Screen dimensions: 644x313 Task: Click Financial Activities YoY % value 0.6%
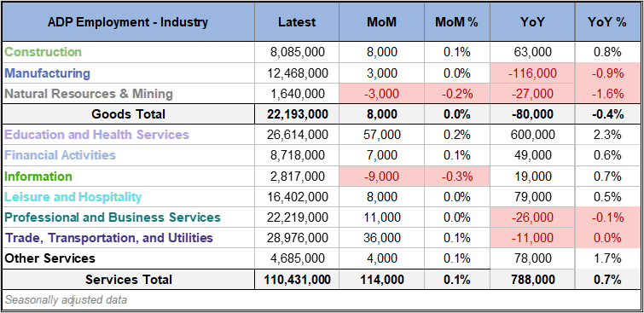[x=607, y=155]
